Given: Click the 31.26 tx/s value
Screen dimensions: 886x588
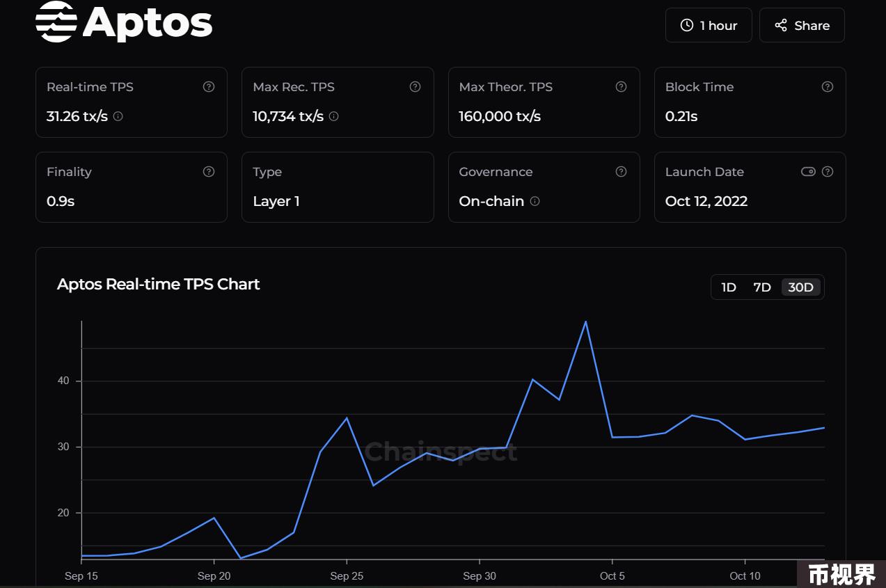Looking at the screenshot, I should 77,116.
